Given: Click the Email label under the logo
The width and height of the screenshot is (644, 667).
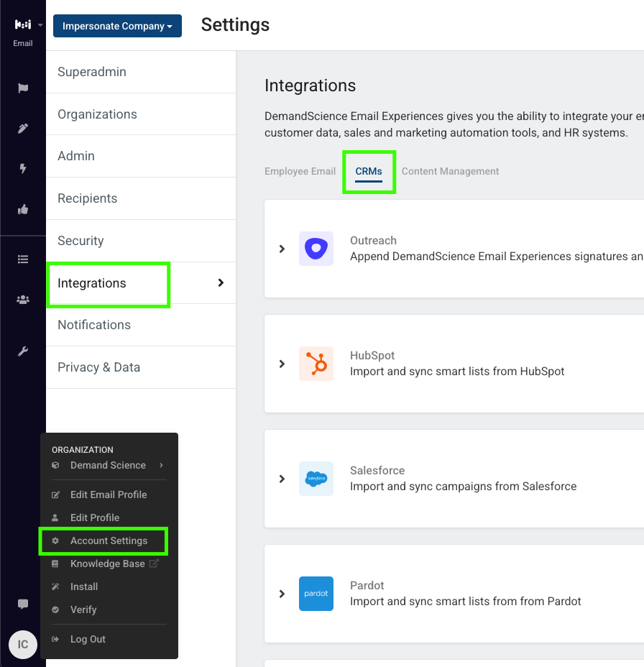Looking at the screenshot, I should tap(23, 43).
